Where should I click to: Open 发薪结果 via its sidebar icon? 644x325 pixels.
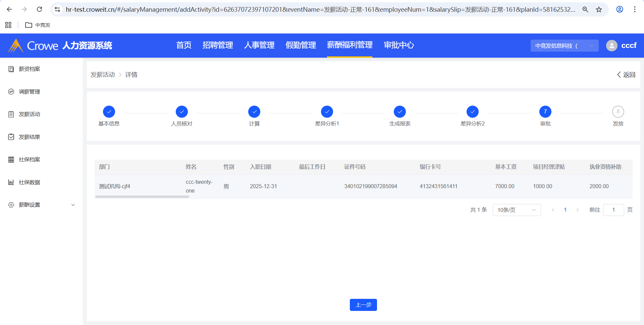pos(11,137)
